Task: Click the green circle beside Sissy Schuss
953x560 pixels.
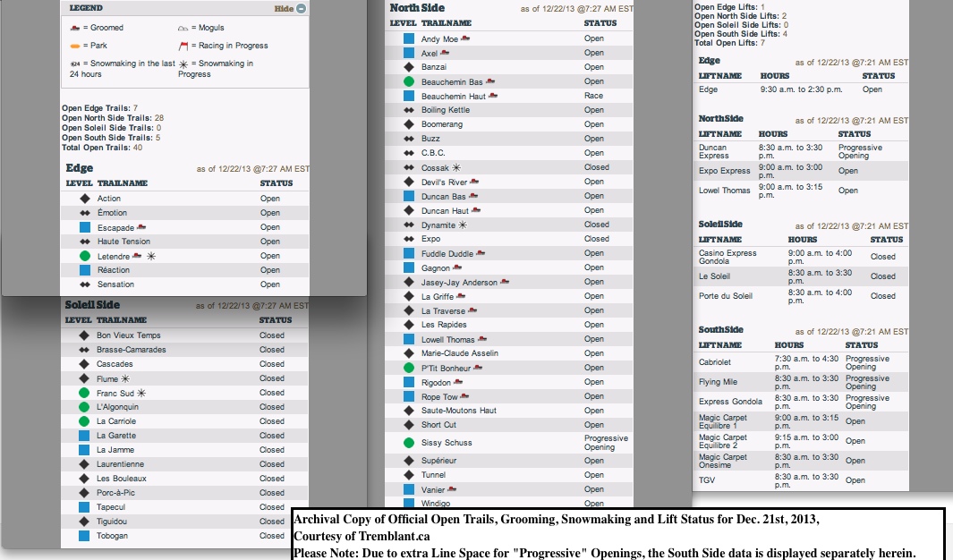Action: tap(409, 443)
